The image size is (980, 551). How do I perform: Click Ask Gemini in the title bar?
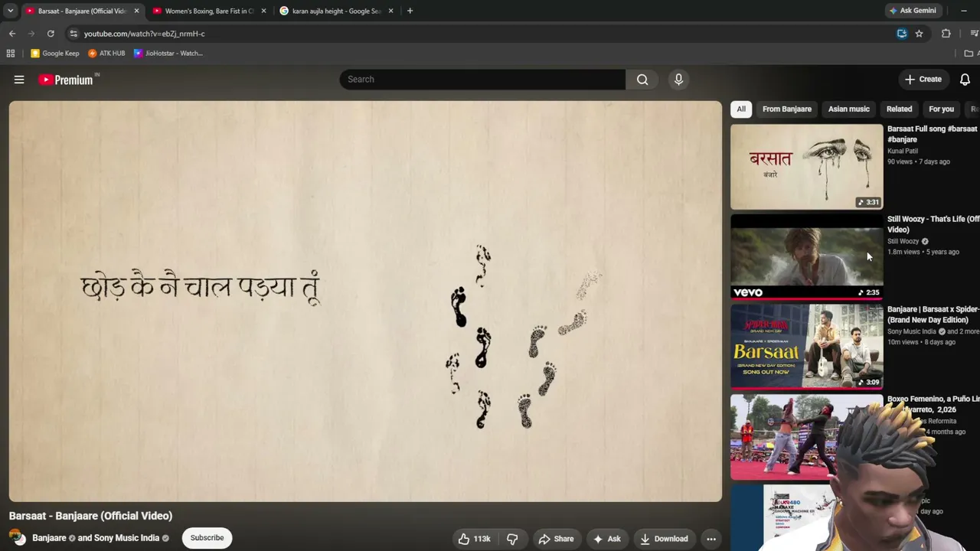click(x=913, y=11)
